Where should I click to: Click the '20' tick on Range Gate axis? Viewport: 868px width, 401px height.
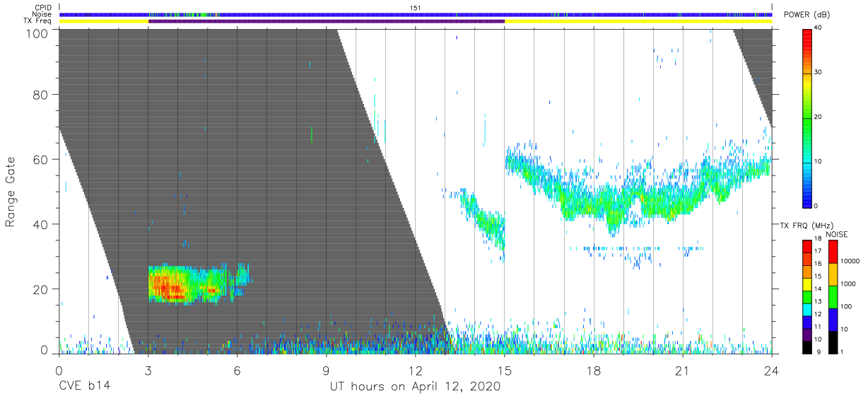click(42, 289)
